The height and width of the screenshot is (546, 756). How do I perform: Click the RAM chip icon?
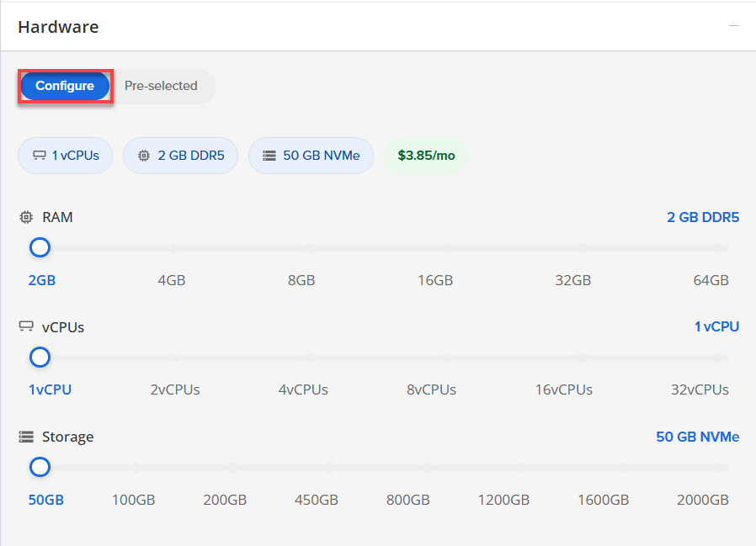[x=26, y=217]
